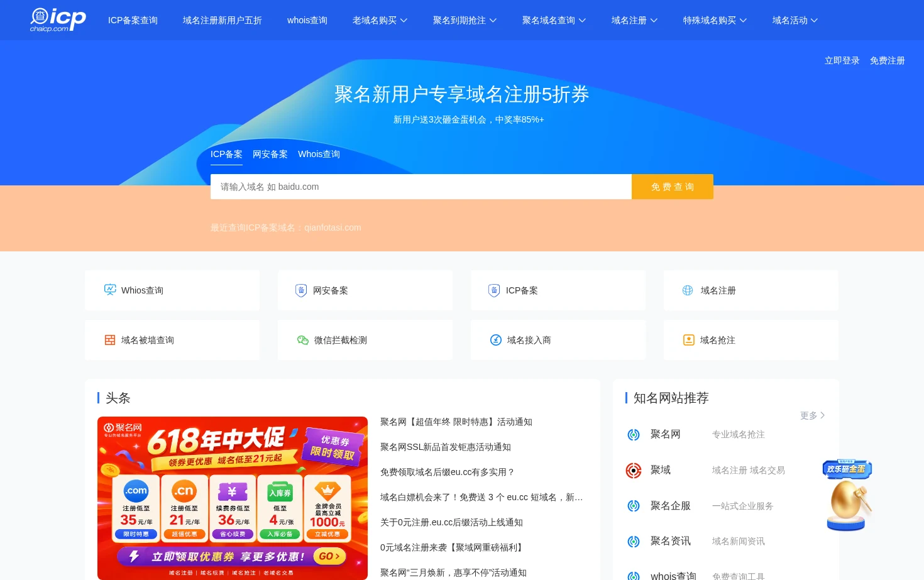Screen dimensions: 924x580
Task: Click the chaicp.com site logo
Action: click(58, 20)
